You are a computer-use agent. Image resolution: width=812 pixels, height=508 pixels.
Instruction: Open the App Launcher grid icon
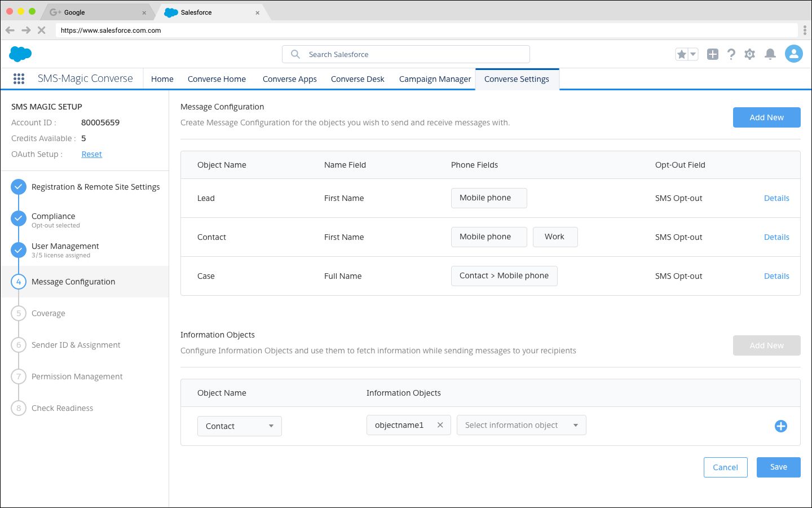[x=19, y=79]
